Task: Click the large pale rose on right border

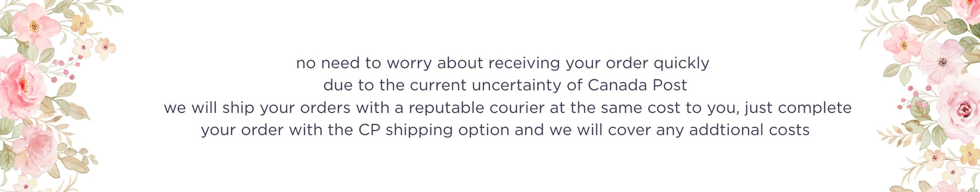Action: click(x=960, y=109)
